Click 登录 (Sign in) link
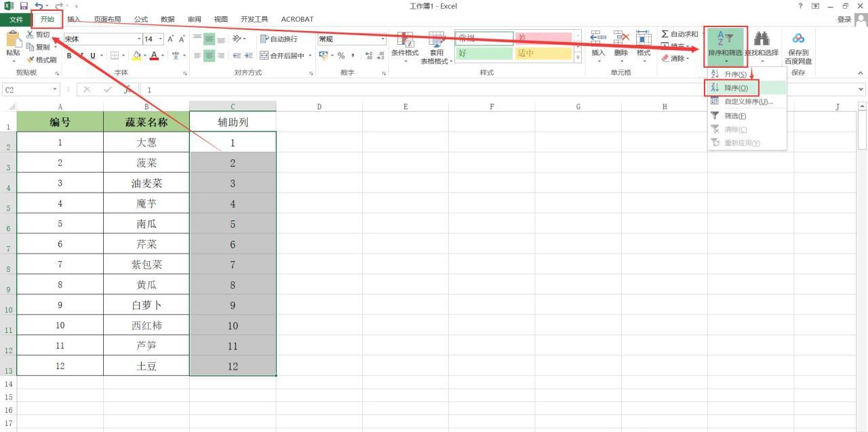This screenshot has width=868, height=432. pos(844,20)
